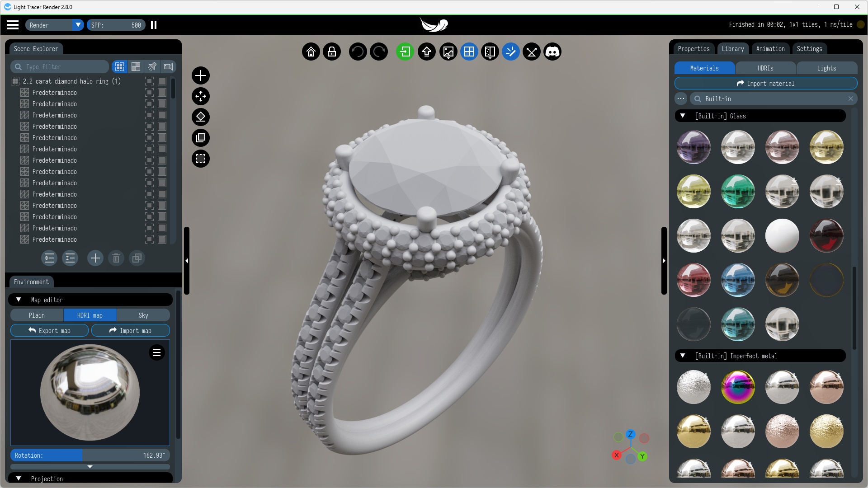This screenshot has width=868, height=488.
Task: Select the HDRI Map environment mode
Action: coord(90,315)
